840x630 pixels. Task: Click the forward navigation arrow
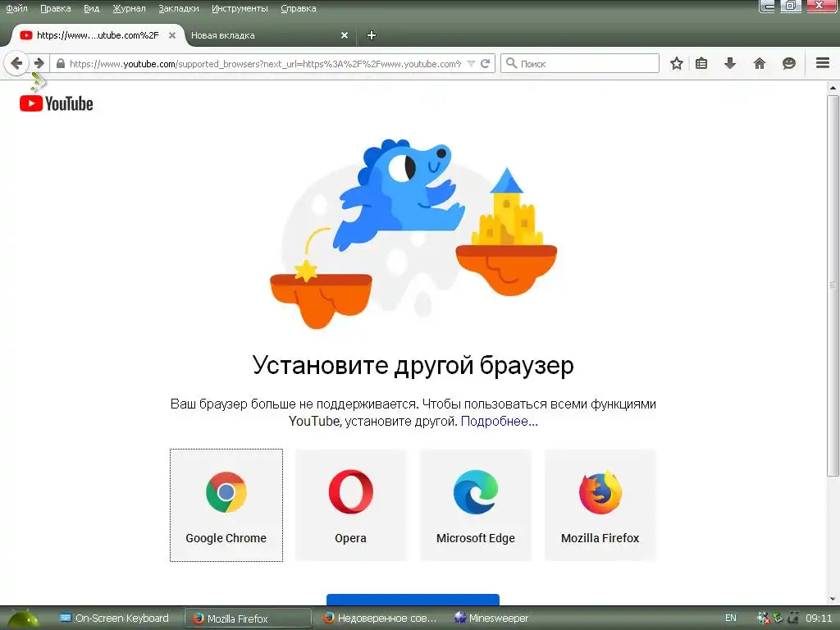click(39, 63)
